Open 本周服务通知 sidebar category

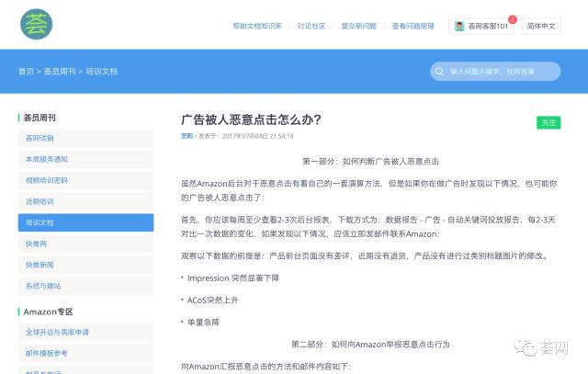(85, 159)
